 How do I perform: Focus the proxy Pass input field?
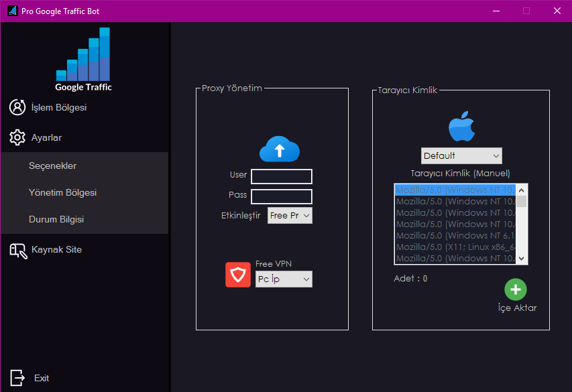coord(281,196)
